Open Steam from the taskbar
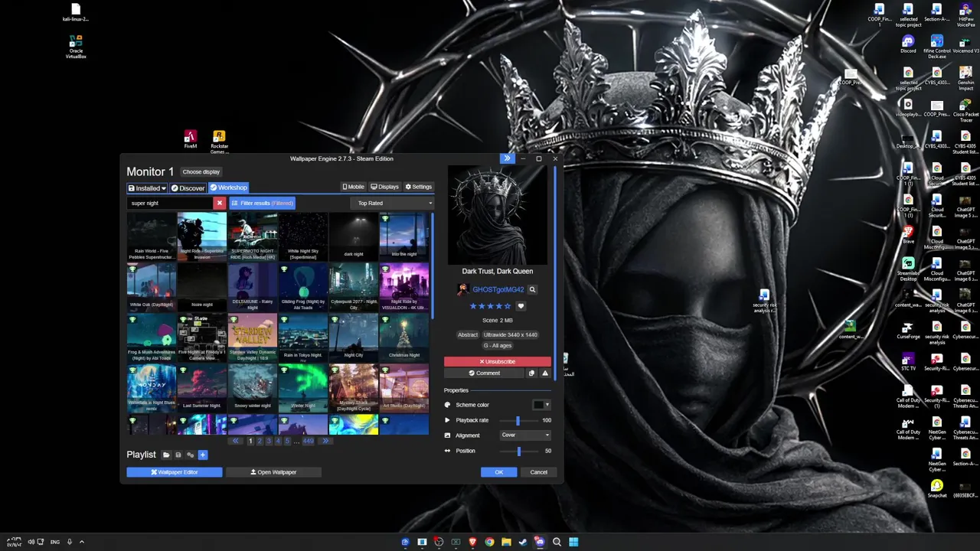Viewport: 980px width, 551px height. [x=523, y=542]
